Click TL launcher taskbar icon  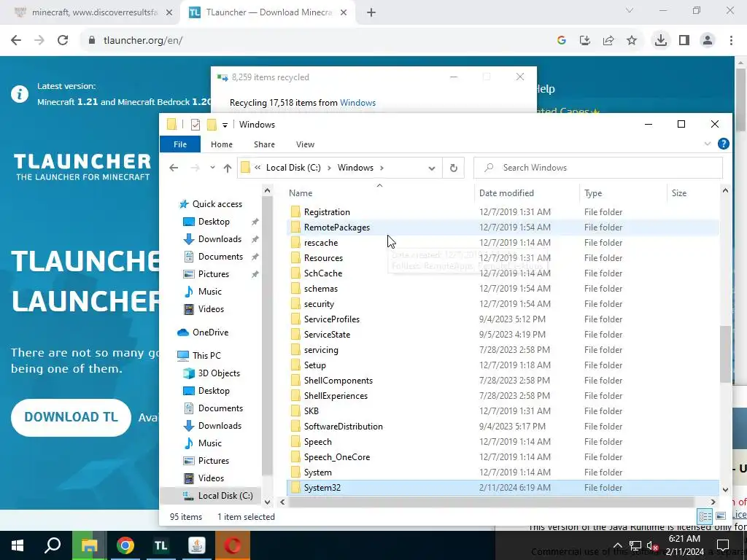(x=161, y=545)
